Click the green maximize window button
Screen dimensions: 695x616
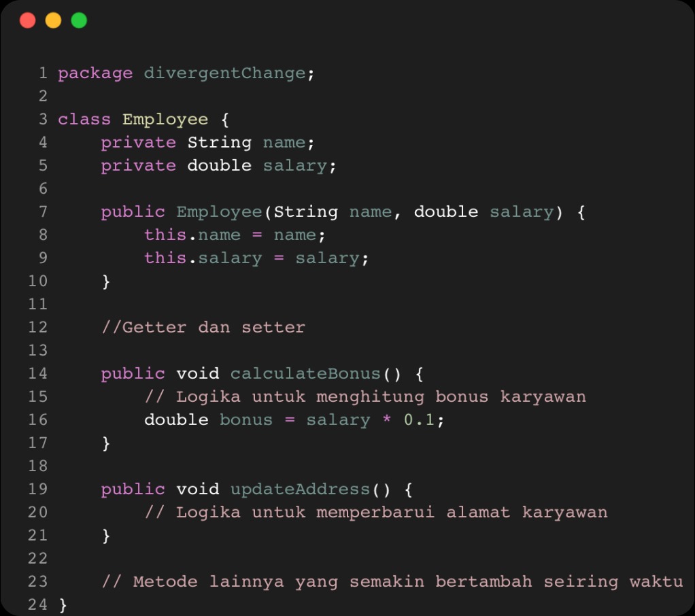click(x=79, y=20)
